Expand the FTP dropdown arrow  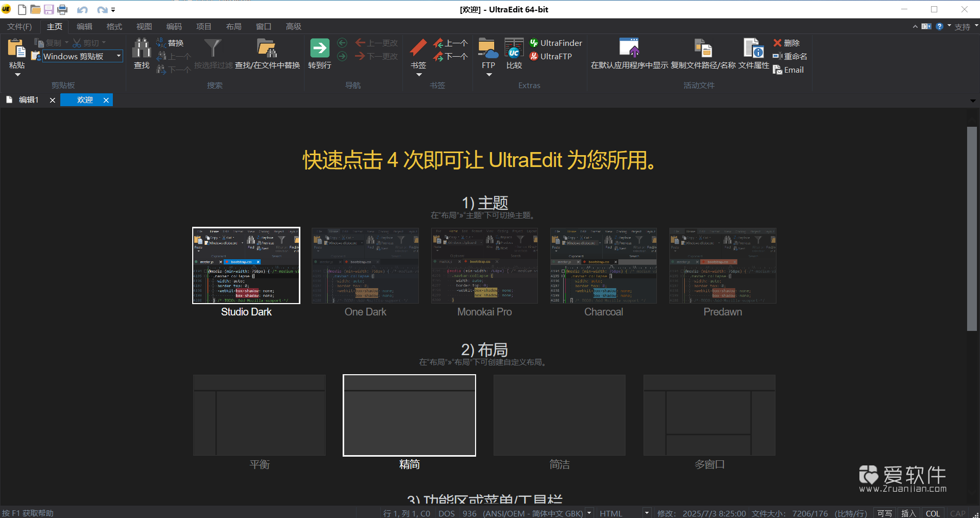tap(489, 75)
